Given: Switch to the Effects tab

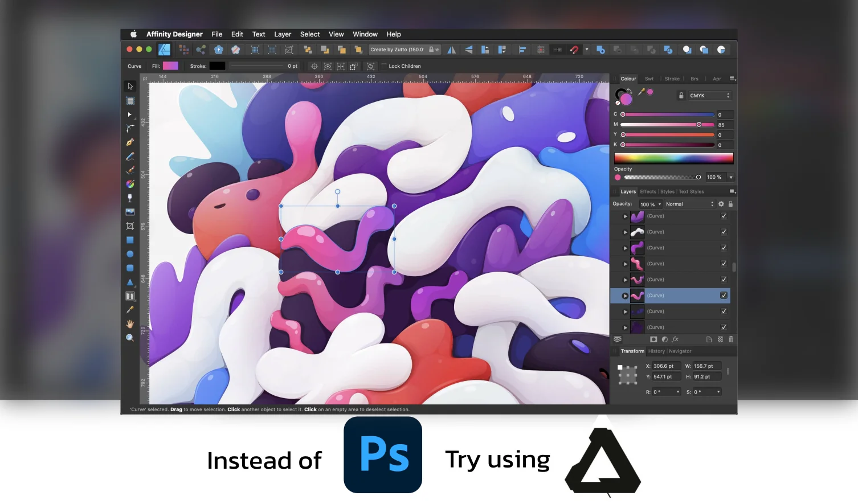Looking at the screenshot, I should [648, 192].
